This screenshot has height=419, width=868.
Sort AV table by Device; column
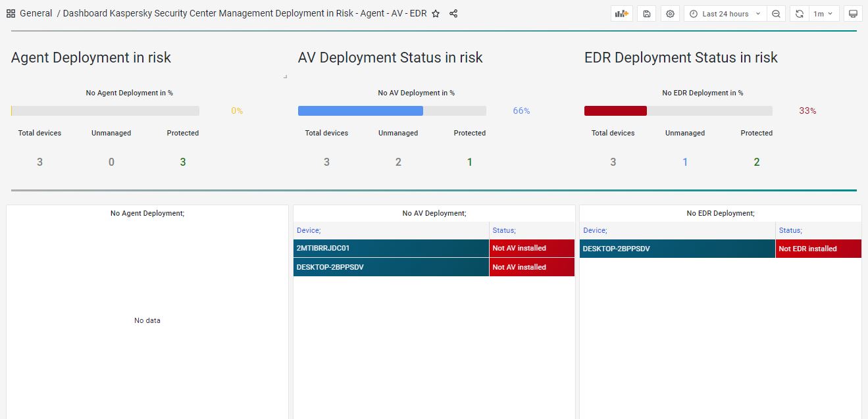pyautogui.click(x=308, y=230)
